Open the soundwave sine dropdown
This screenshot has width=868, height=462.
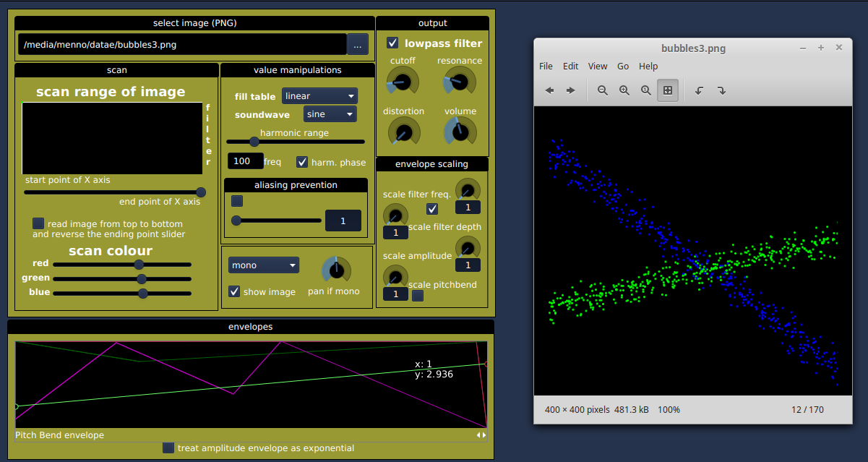click(x=330, y=114)
